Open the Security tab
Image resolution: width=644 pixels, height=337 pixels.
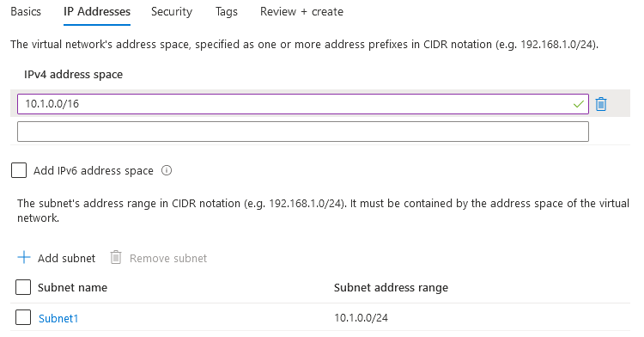click(172, 11)
